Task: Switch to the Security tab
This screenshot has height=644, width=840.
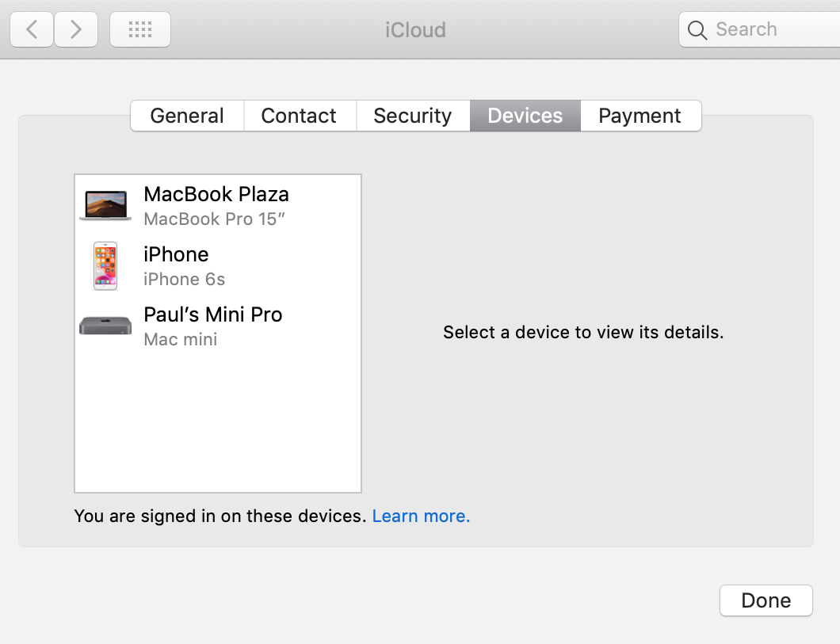Action: click(x=413, y=116)
